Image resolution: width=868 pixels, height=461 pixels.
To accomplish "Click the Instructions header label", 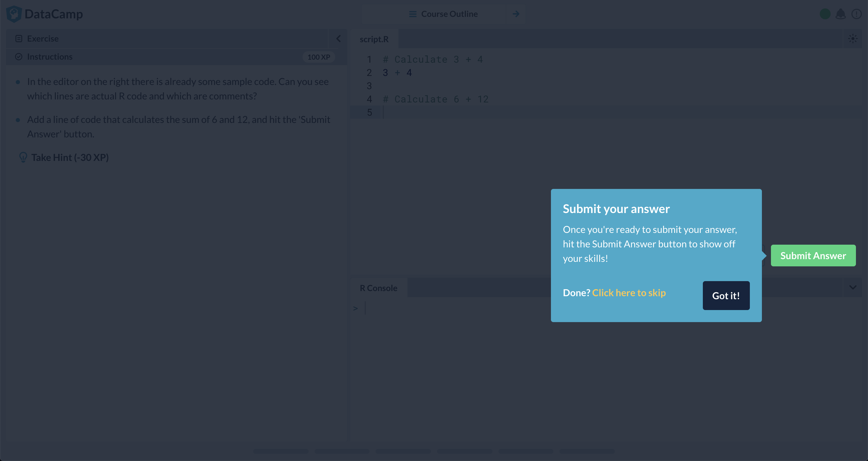I will [x=50, y=57].
